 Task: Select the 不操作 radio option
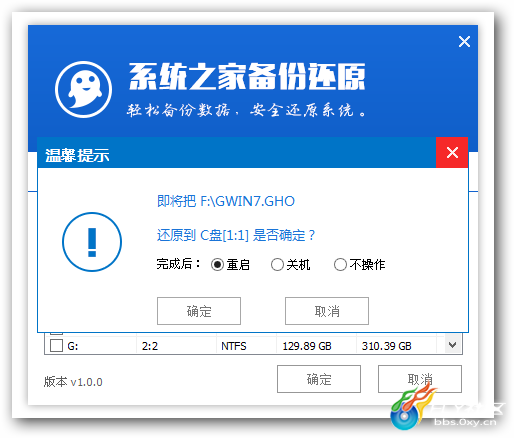click(340, 265)
